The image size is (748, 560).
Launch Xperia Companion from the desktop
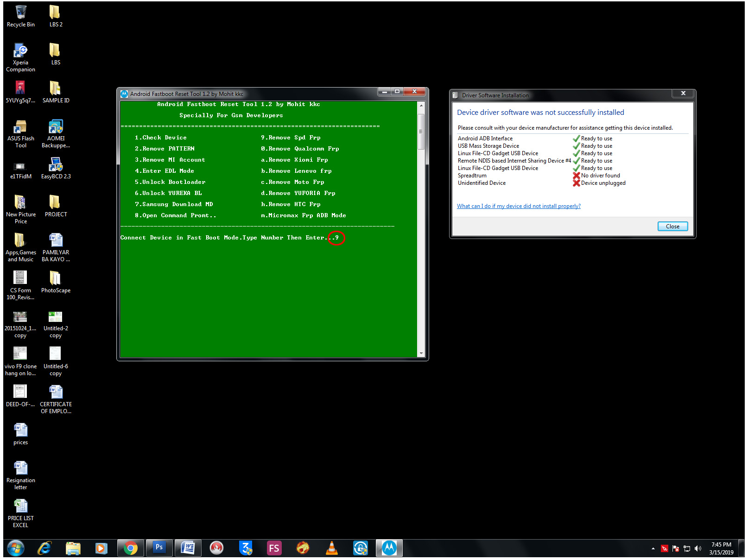tap(21, 57)
